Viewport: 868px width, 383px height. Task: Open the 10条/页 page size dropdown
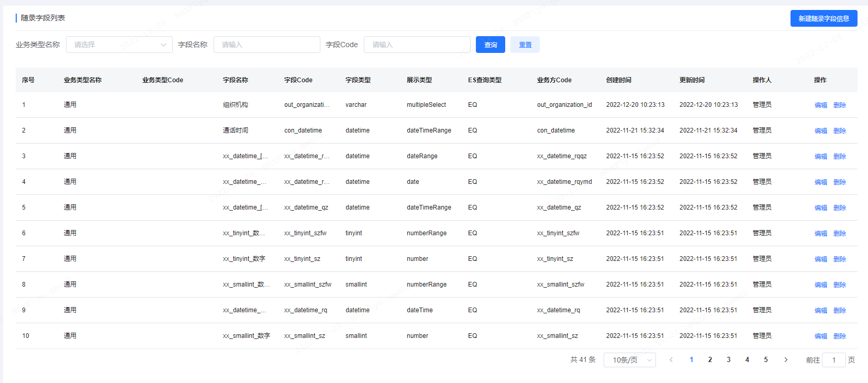(x=630, y=360)
